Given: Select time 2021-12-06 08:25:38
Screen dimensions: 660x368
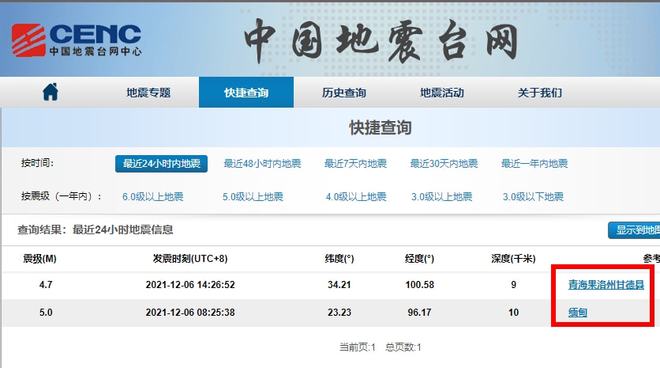Looking at the screenshot, I should [x=190, y=312].
